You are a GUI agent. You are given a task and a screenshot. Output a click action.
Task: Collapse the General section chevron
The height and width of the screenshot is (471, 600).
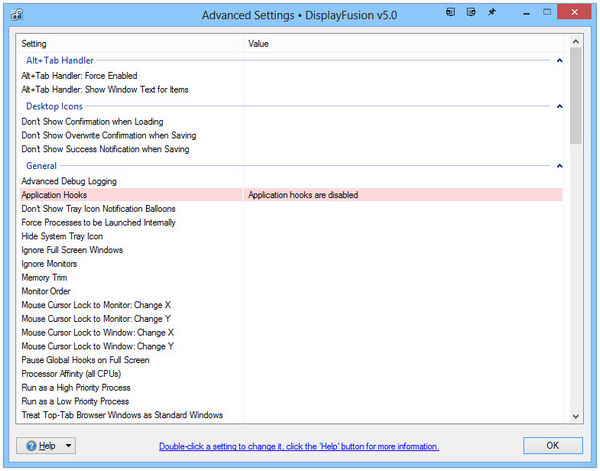coord(559,166)
